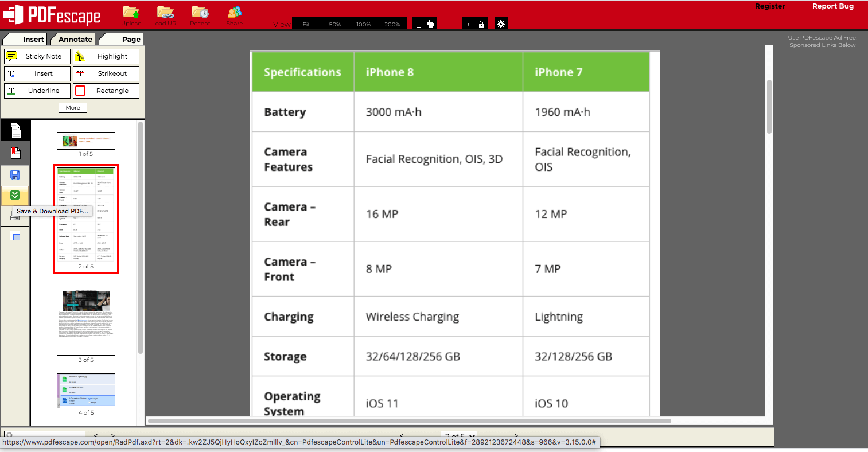Open document info icon

pyautogui.click(x=468, y=24)
